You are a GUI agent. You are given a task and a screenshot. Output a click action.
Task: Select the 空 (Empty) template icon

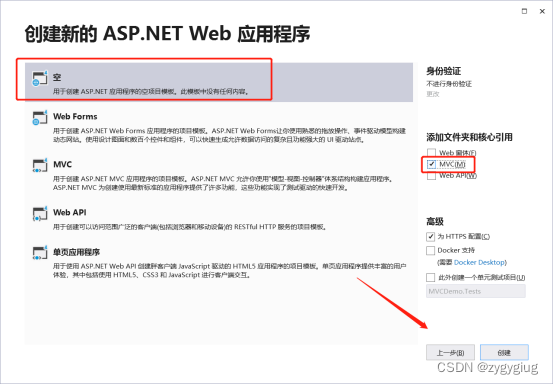pyautogui.click(x=40, y=78)
